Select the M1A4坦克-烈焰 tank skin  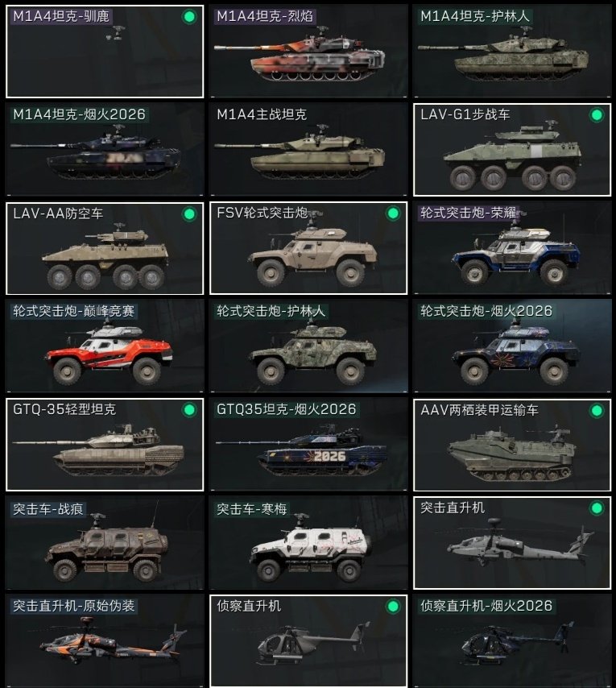coord(308,52)
